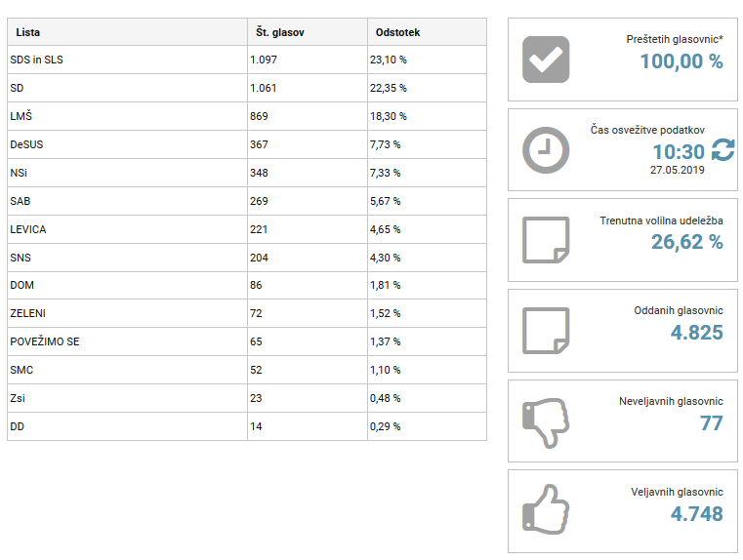Click the 100,00 % counted ballots value
This screenshot has height=560, width=743.
click(x=681, y=61)
